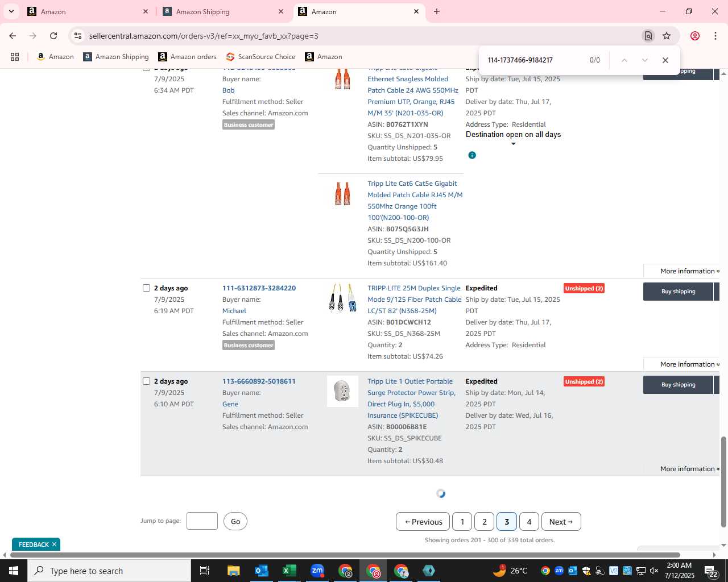728x582 pixels.
Task: Open Tripp Lite 1 Outlet Surge Protector link
Action: tap(411, 398)
